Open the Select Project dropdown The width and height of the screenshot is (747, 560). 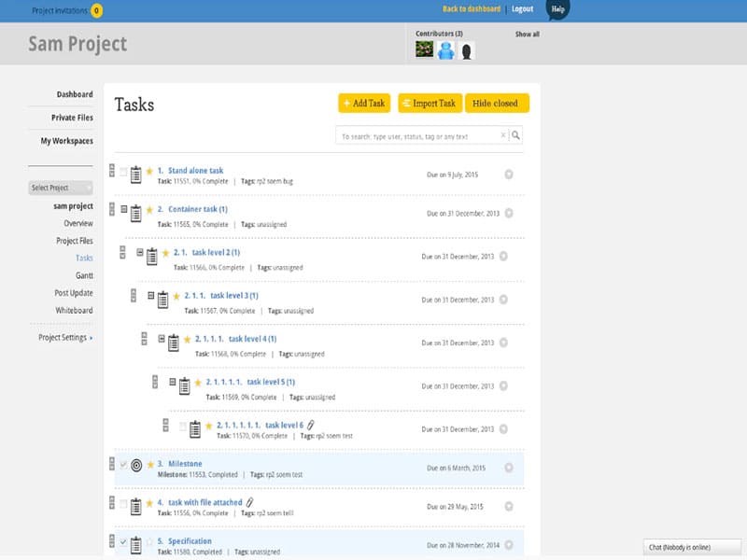click(x=60, y=188)
